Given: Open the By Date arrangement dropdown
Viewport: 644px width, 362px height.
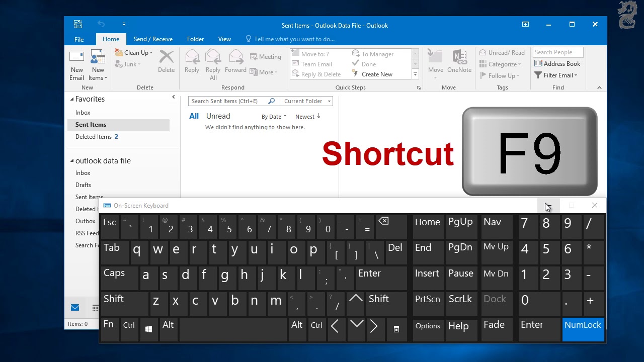Looking at the screenshot, I should 274,117.
